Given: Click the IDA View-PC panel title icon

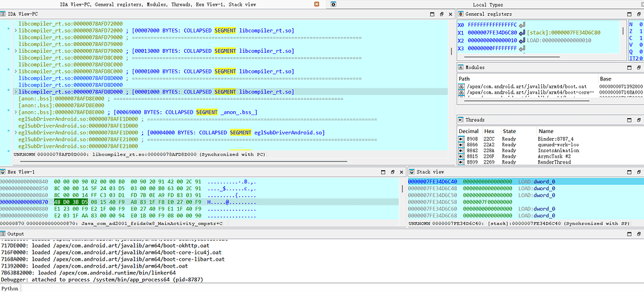Looking at the screenshot, I should tap(4, 14).
